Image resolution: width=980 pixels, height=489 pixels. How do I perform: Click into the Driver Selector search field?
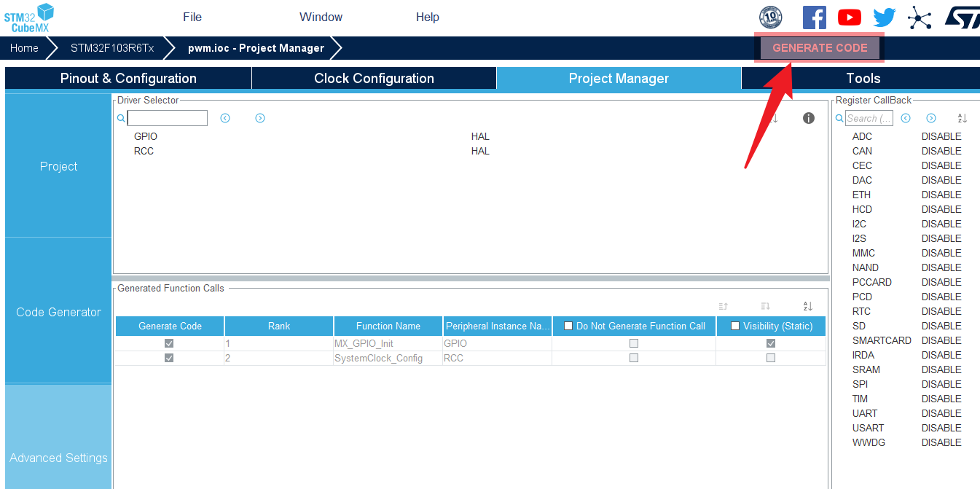point(168,118)
